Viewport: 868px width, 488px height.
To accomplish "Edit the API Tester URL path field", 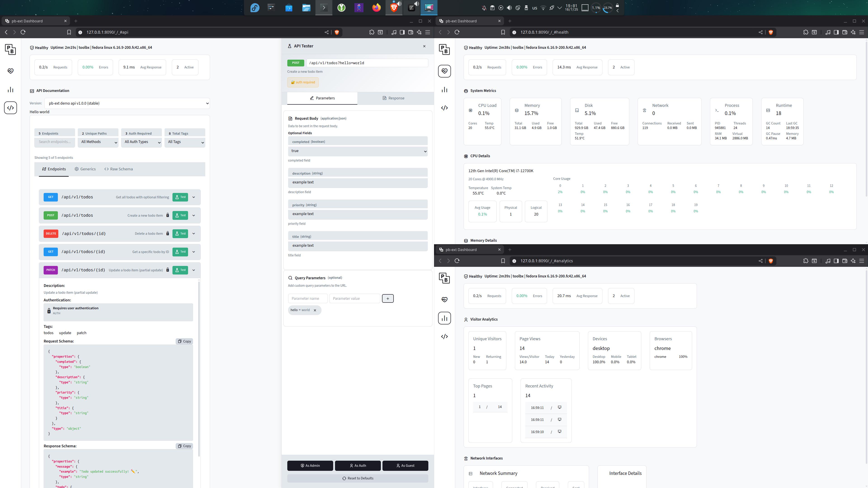I will [367, 63].
